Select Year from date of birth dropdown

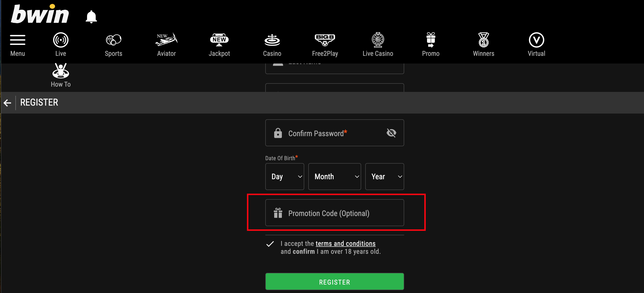tap(384, 176)
